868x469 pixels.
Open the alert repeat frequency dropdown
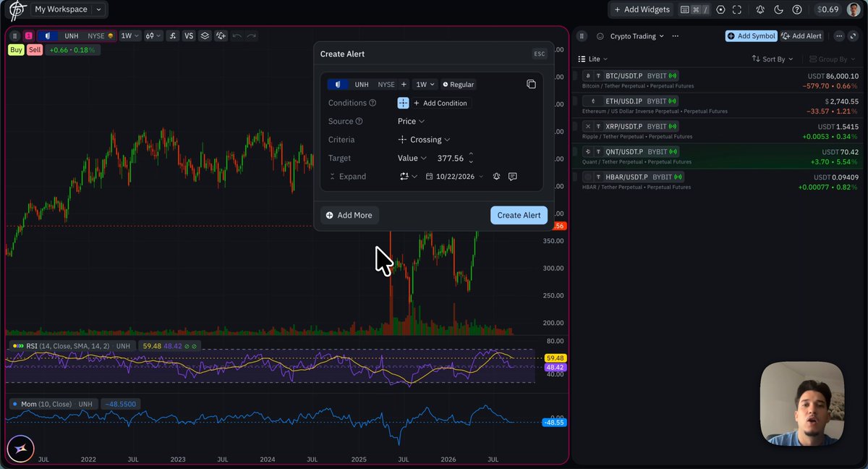pyautogui.click(x=409, y=176)
